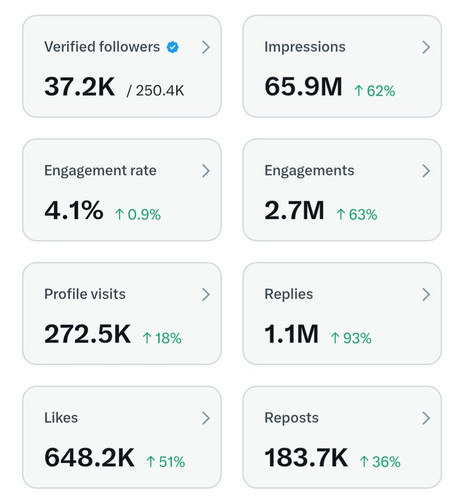Select the Verified followers heading
The width and height of the screenshot is (461, 500).
click(102, 47)
